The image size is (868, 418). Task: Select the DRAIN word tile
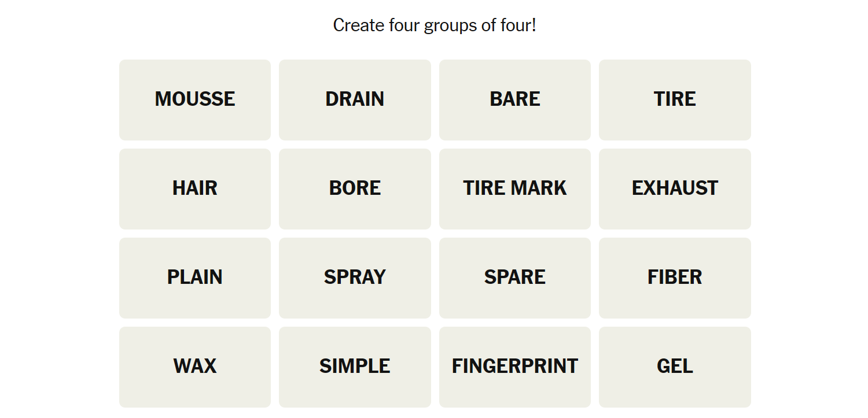click(355, 99)
